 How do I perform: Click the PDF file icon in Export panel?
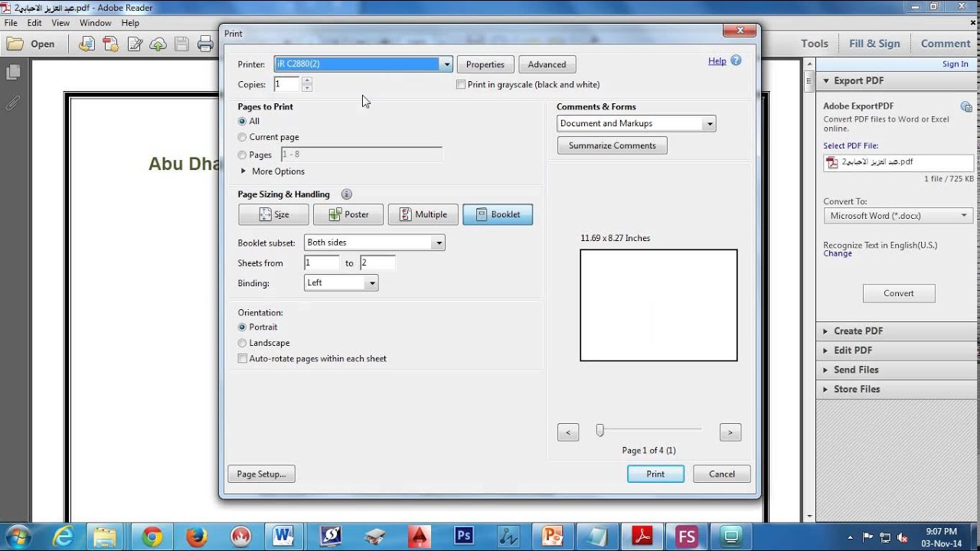pos(832,162)
